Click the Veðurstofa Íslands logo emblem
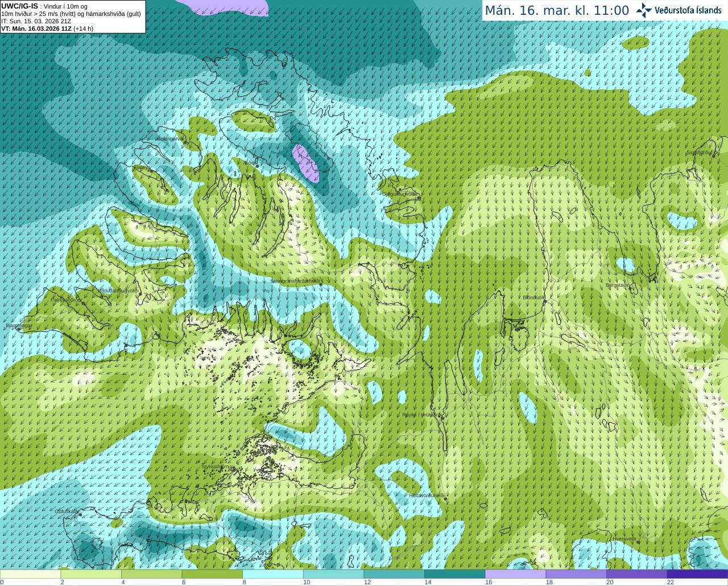 (644, 10)
